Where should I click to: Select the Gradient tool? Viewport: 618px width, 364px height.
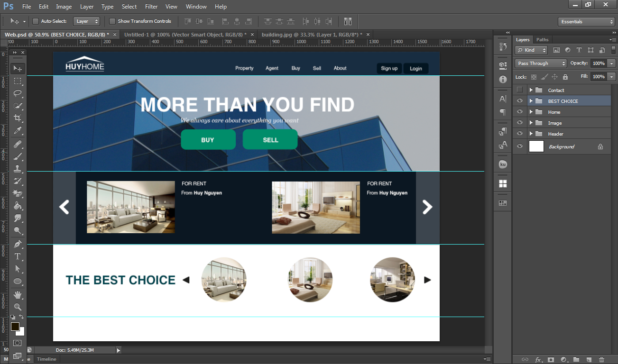coord(18,206)
